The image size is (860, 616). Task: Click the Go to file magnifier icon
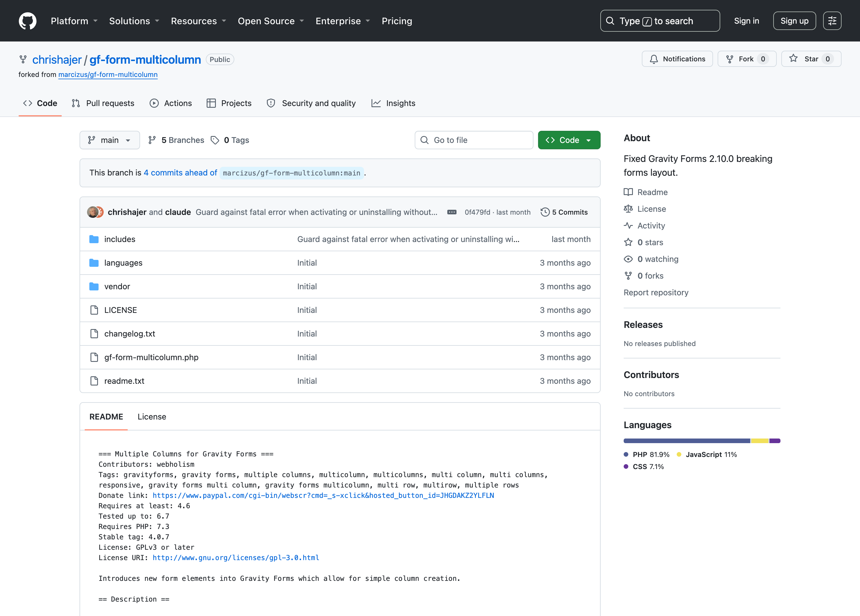pos(425,140)
